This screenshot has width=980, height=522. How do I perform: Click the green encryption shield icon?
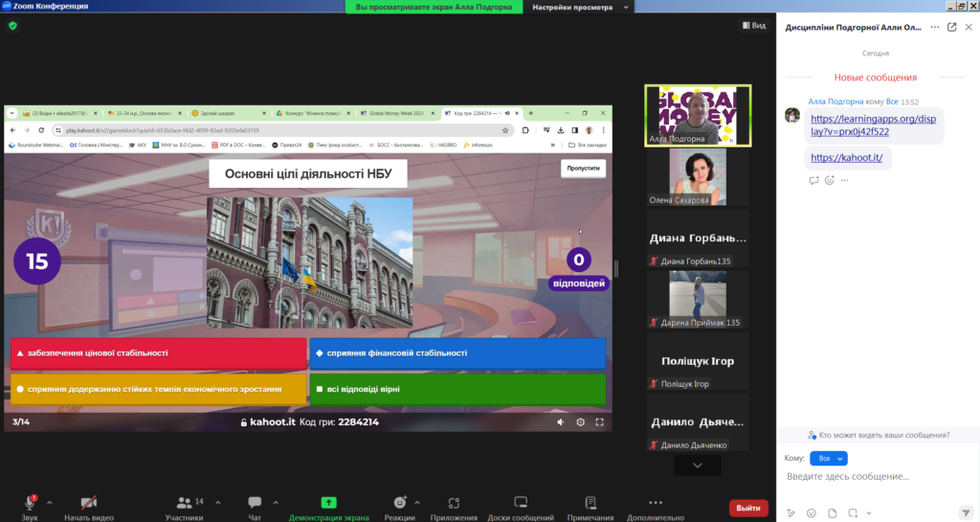[x=12, y=26]
